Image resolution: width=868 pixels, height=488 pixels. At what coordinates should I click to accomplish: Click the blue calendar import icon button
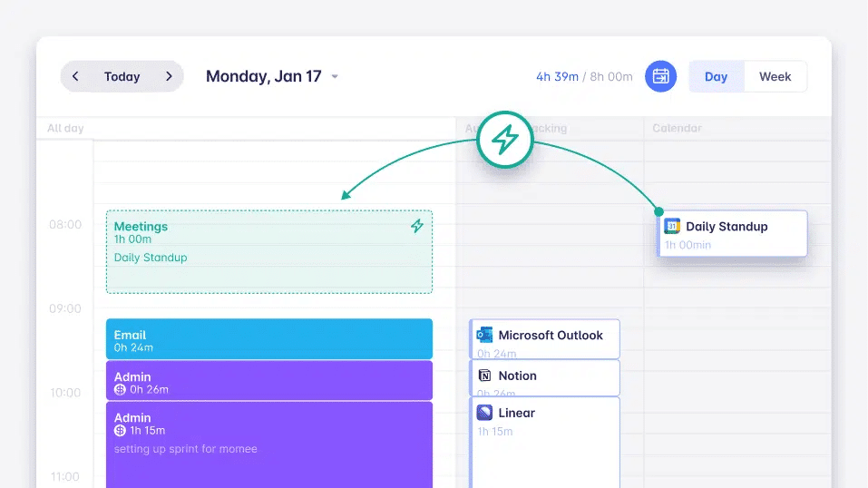coord(660,76)
